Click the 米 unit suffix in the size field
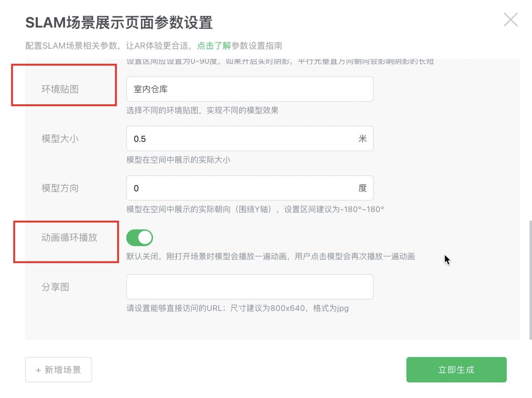The height and width of the screenshot is (398, 532). click(x=363, y=139)
